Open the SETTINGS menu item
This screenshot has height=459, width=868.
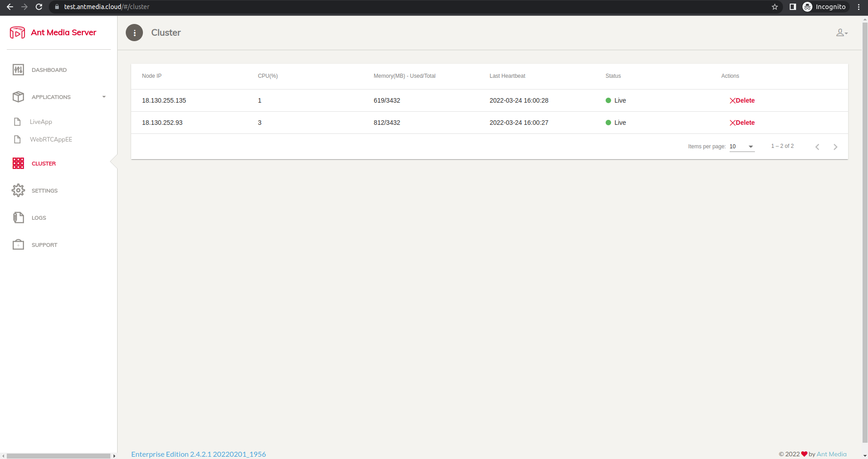(45, 191)
